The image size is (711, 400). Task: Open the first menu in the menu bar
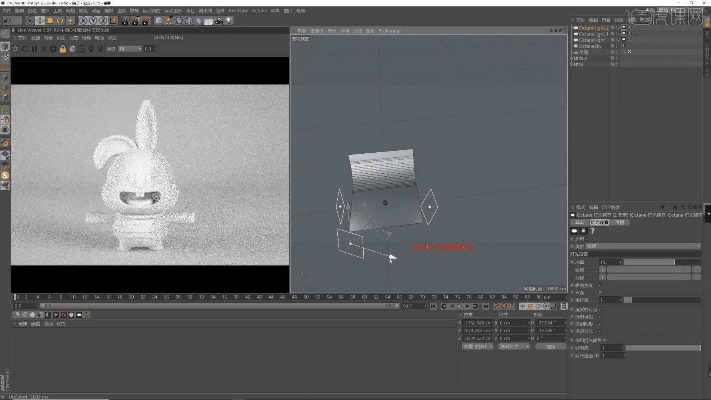[8, 10]
